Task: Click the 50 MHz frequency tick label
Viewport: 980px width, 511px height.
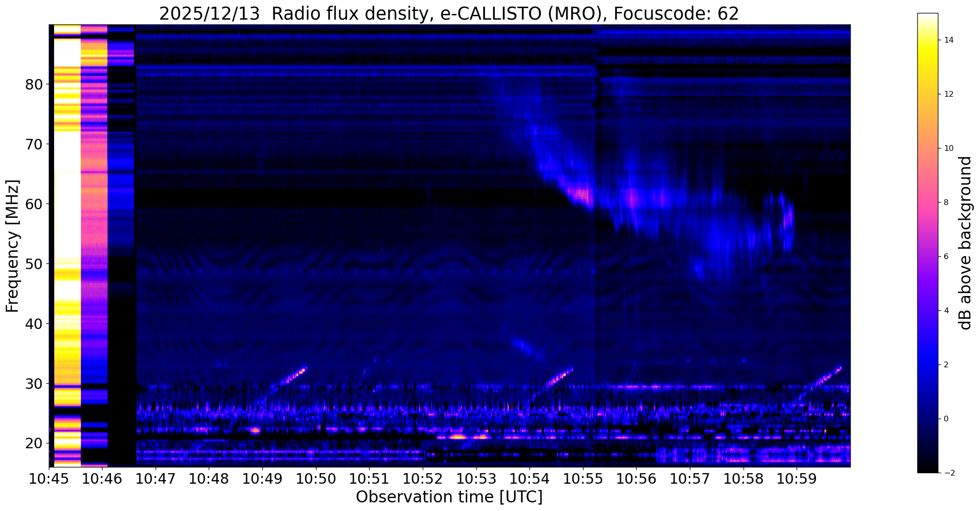Action: pyautogui.click(x=34, y=264)
